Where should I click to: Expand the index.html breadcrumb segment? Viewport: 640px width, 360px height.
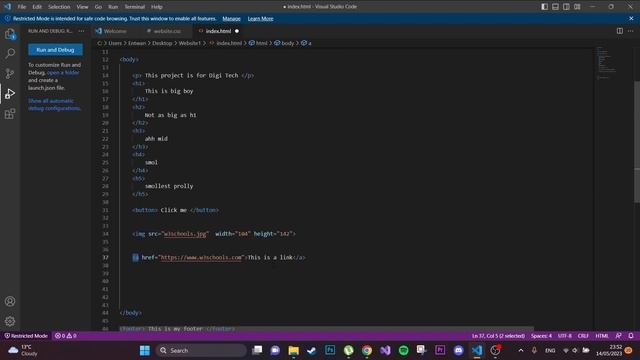(x=226, y=43)
